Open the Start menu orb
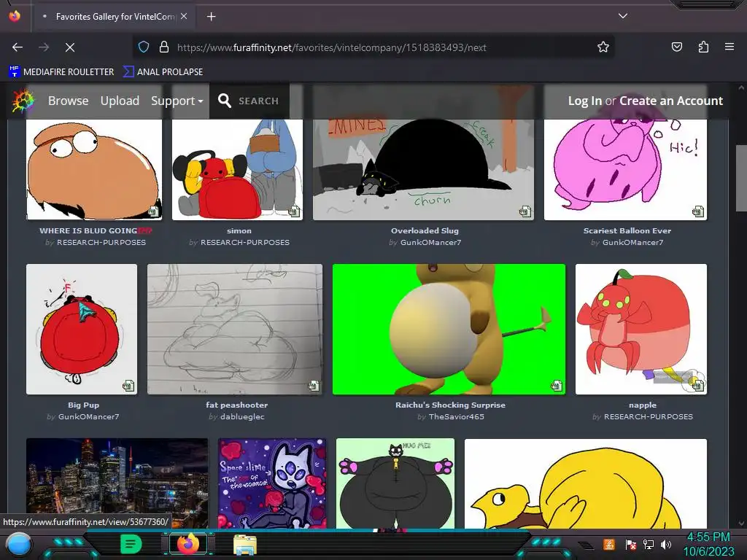The height and width of the screenshot is (560, 747). coord(18,544)
